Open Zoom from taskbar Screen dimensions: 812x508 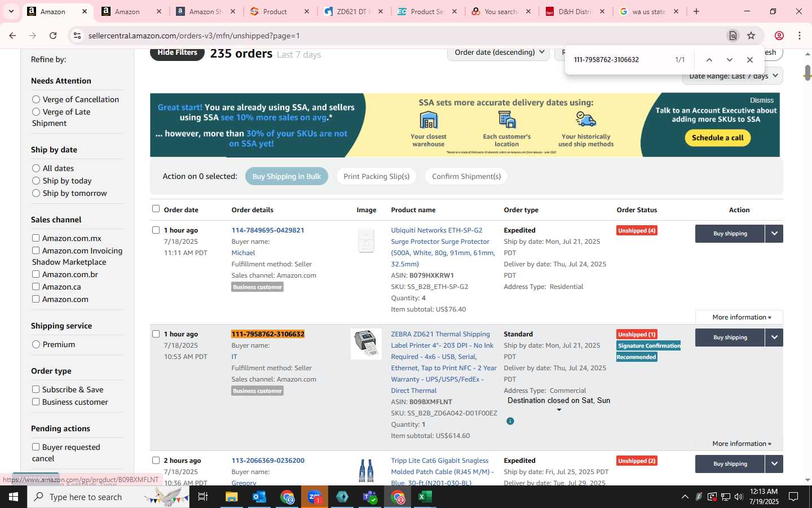click(315, 497)
